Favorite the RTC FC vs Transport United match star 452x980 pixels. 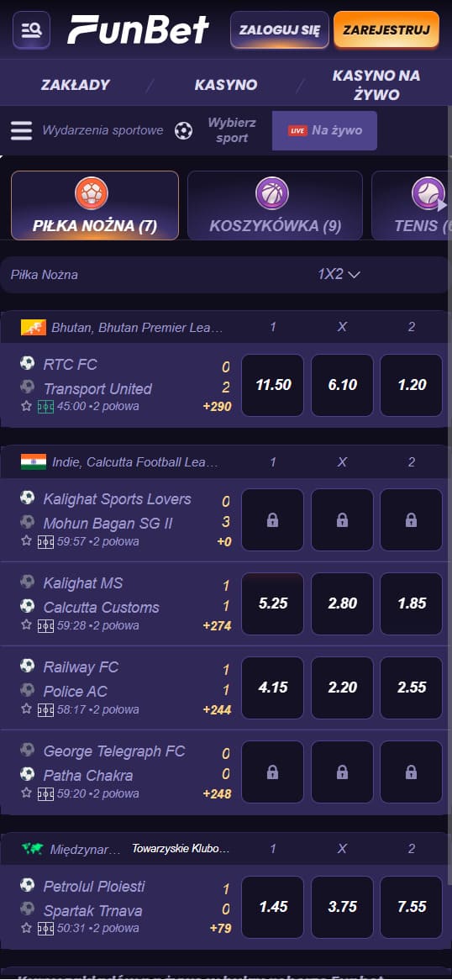(x=26, y=406)
